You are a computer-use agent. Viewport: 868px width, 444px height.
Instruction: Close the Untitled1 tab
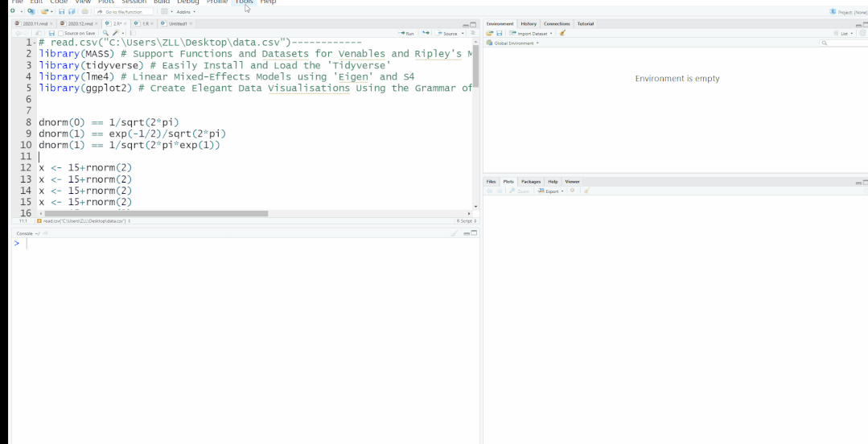tap(191, 24)
